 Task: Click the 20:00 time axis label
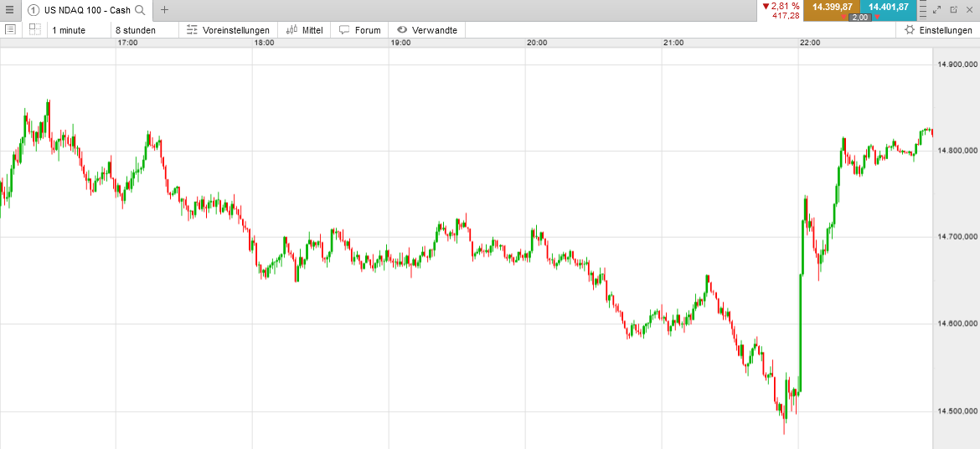[x=537, y=44]
